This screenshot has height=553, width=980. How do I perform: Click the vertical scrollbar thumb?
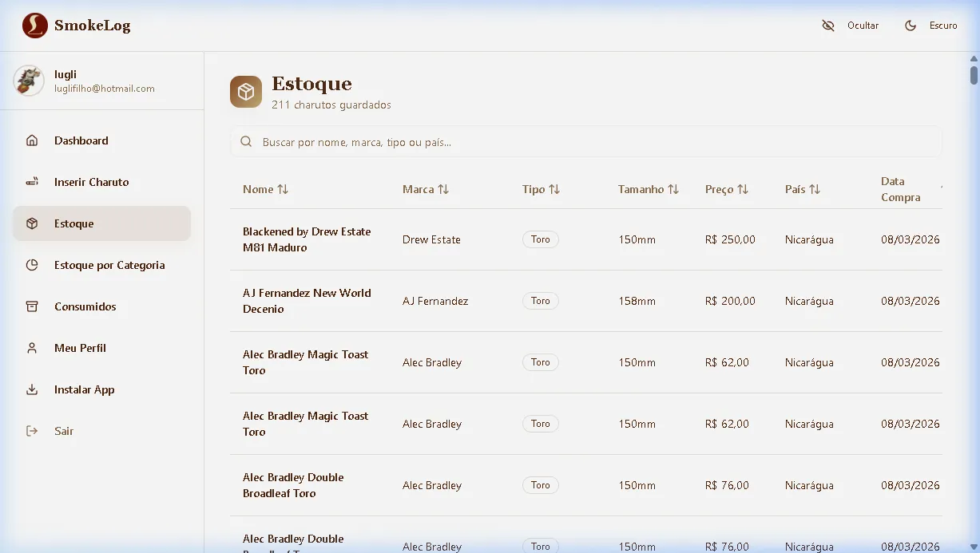point(974,75)
